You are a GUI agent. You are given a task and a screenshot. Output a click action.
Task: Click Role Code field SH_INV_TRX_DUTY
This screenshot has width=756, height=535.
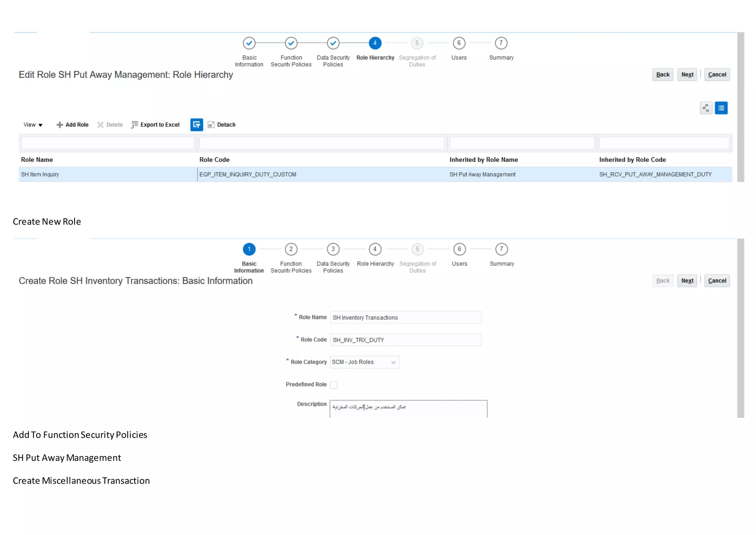pos(406,340)
